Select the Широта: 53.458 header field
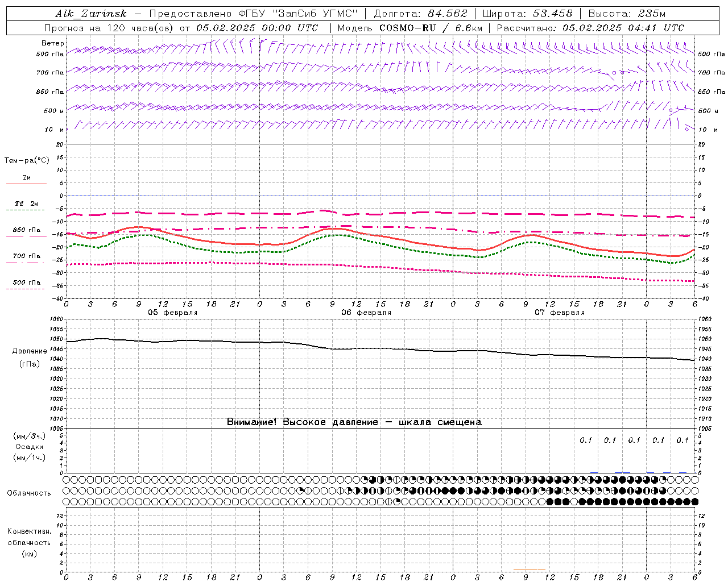The width and height of the screenshot is (728, 582). (x=527, y=14)
